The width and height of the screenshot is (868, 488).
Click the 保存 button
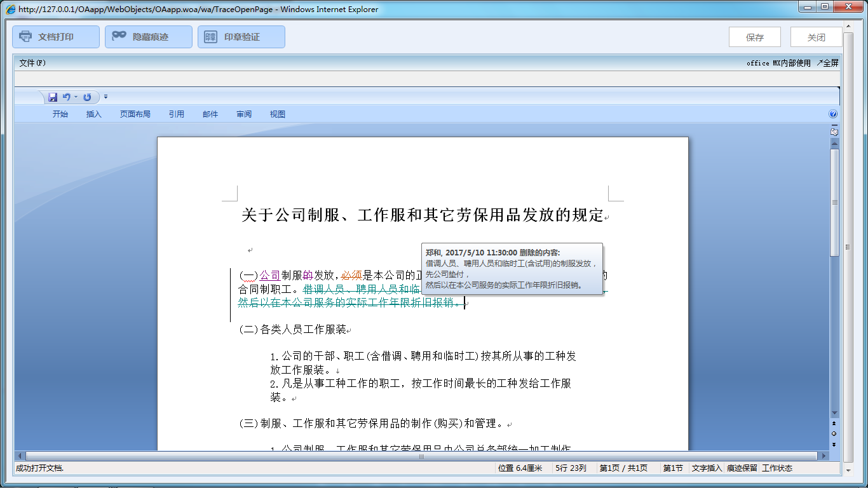pos(754,36)
